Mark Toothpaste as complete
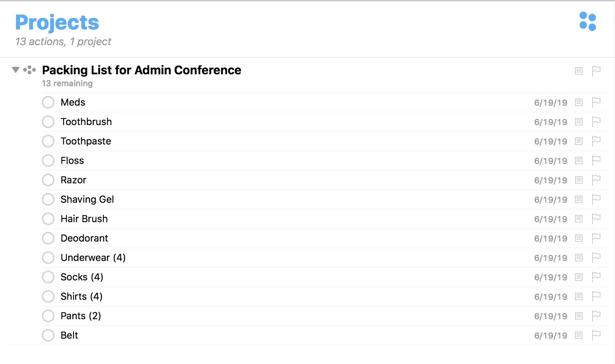The height and width of the screenshot is (364, 615). 48,141
